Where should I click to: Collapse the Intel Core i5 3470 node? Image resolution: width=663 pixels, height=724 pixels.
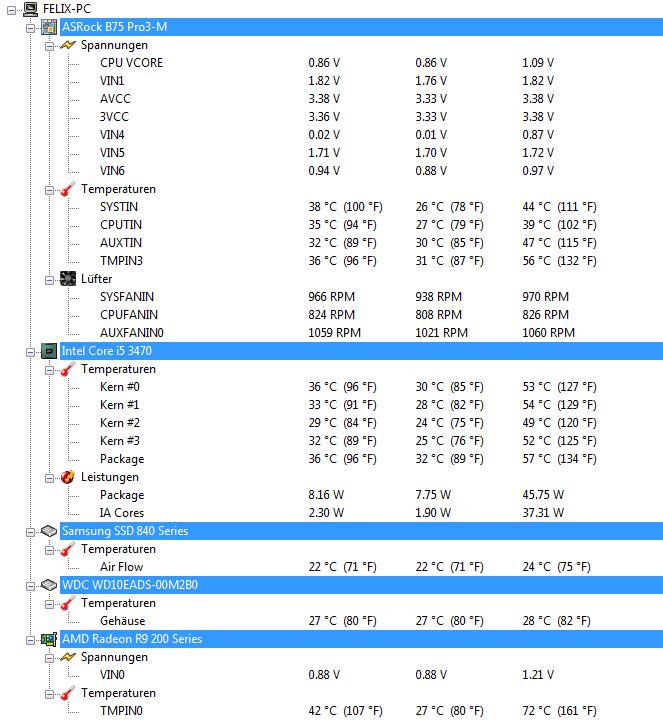tap(30, 352)
